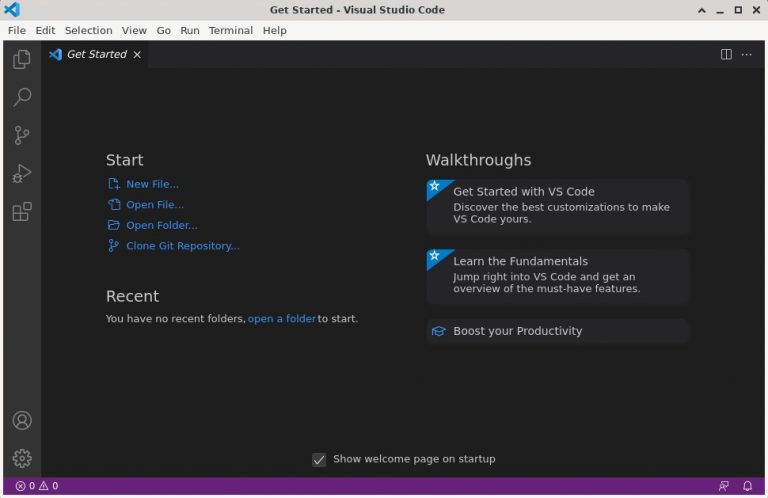Click the notifications bell in status bar
Viewport: 768px width, 498px height.
(x=747, y=486)
